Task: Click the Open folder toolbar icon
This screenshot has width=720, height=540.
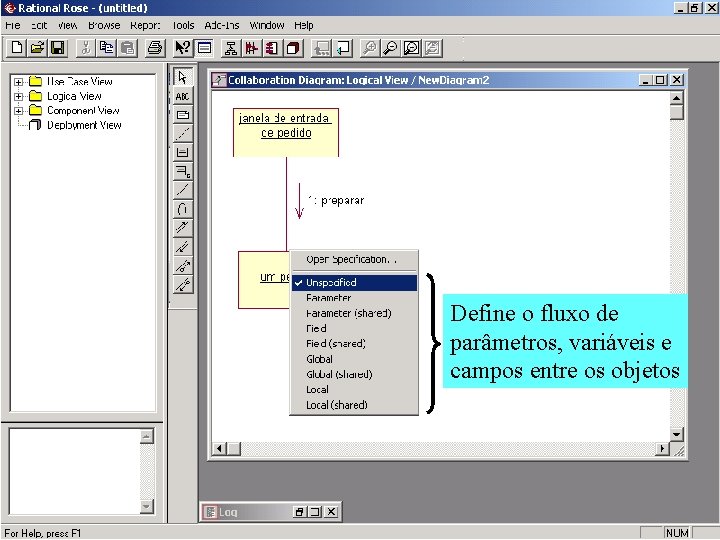Action: 37,48
